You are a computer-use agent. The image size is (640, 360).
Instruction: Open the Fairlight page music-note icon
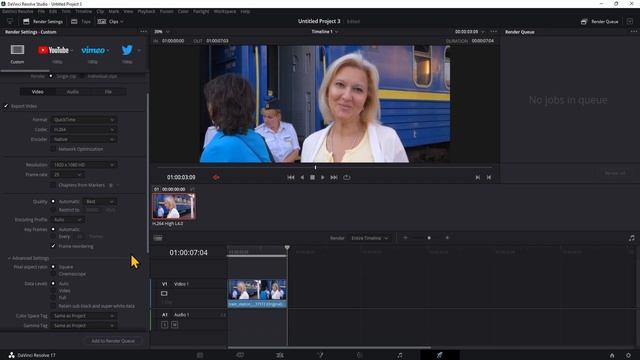pyautogui.click(x=400, y=355)
